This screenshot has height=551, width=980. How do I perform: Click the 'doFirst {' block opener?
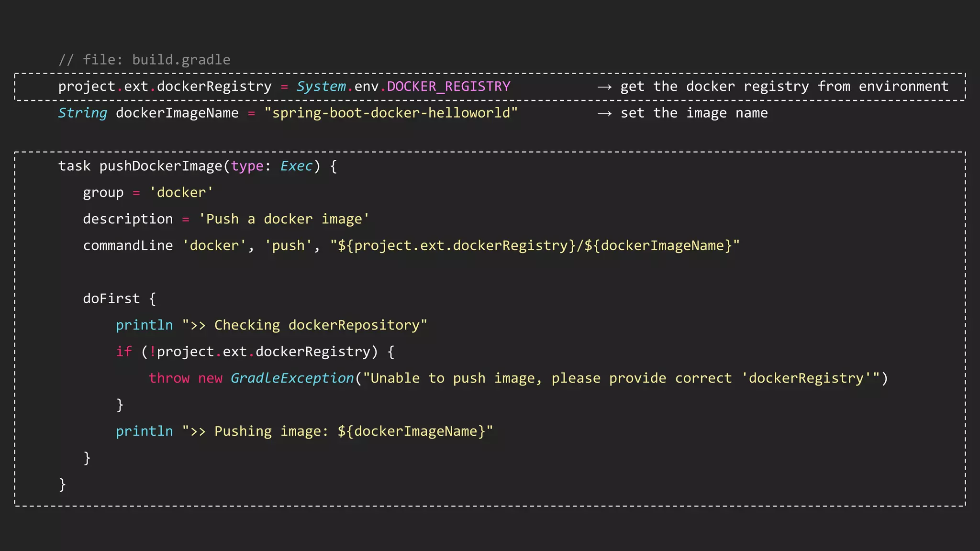[x=120, y=299]
